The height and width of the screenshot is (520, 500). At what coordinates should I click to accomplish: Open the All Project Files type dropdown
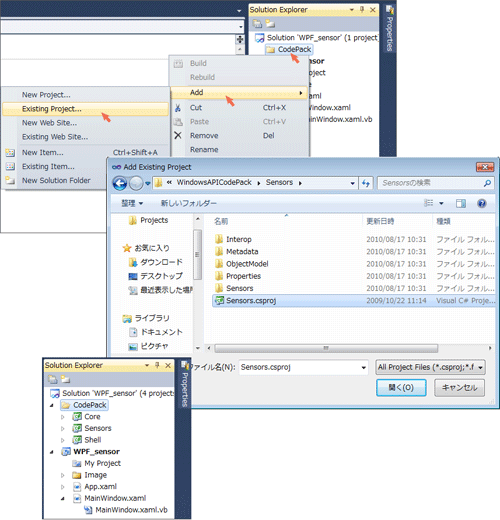coord(430,367)
